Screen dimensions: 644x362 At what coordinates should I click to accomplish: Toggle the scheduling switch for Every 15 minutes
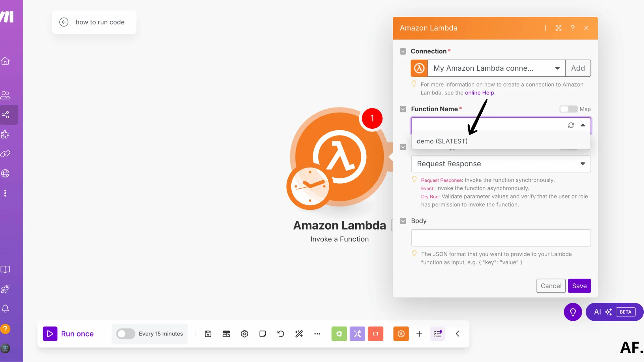pos(125,334)
